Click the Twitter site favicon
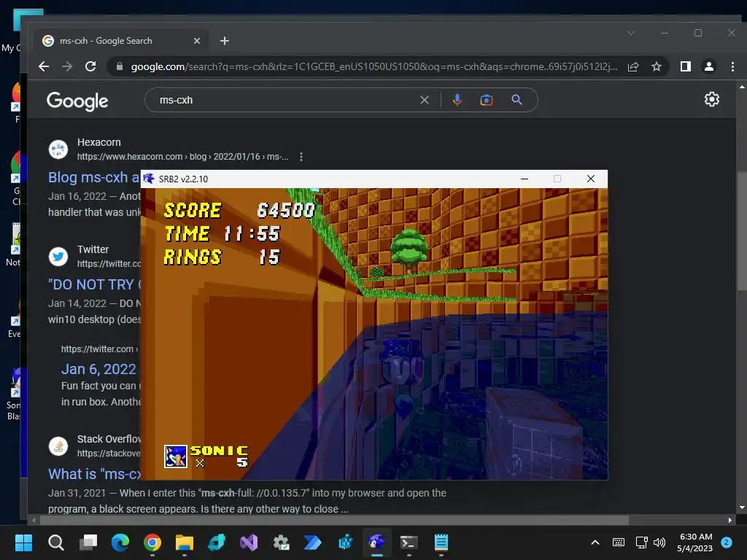The width and height of the screenshot is (747, 560). (58, 257)
